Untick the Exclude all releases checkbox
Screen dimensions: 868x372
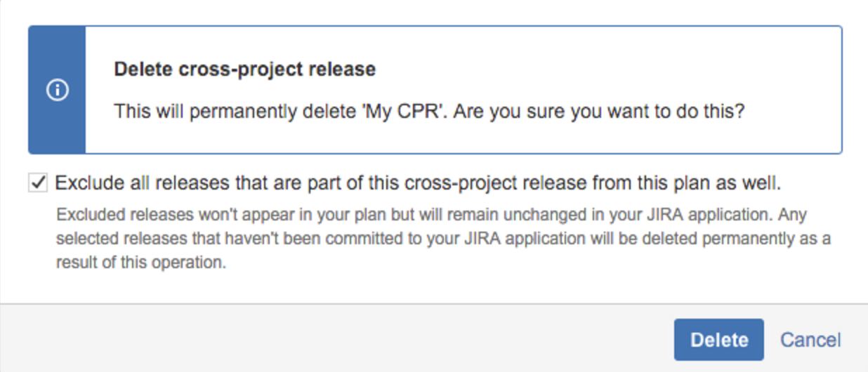(38, 183)
